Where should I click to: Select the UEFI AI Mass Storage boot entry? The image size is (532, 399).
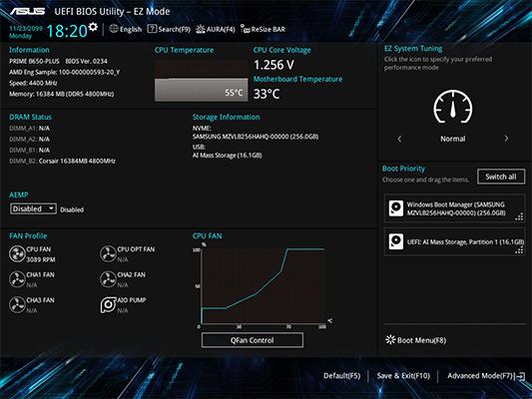click(x=454, y=241)
